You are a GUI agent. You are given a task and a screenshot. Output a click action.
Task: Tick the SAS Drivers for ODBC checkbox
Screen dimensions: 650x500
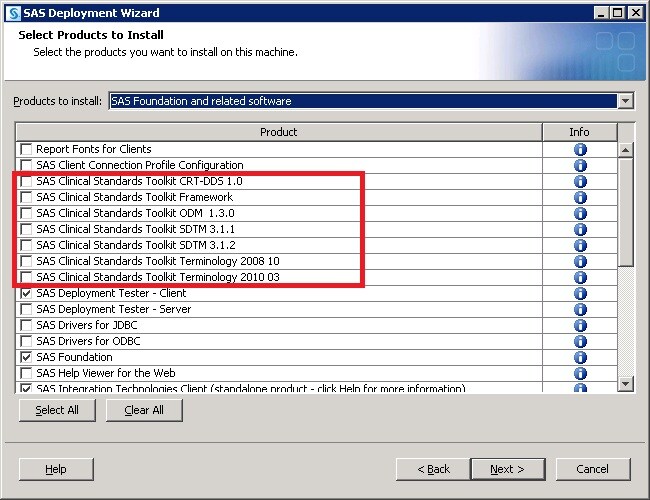[x=26, y=341]
